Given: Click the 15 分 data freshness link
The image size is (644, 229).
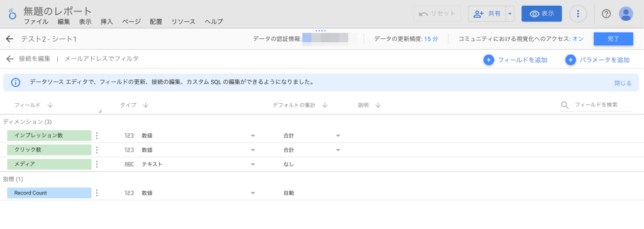Looking at the screenshot, I should (x=431, y=39).
